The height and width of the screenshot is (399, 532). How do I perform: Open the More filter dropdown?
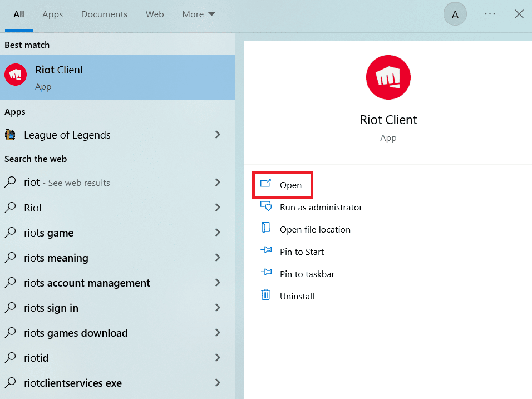tap(199, 14)
